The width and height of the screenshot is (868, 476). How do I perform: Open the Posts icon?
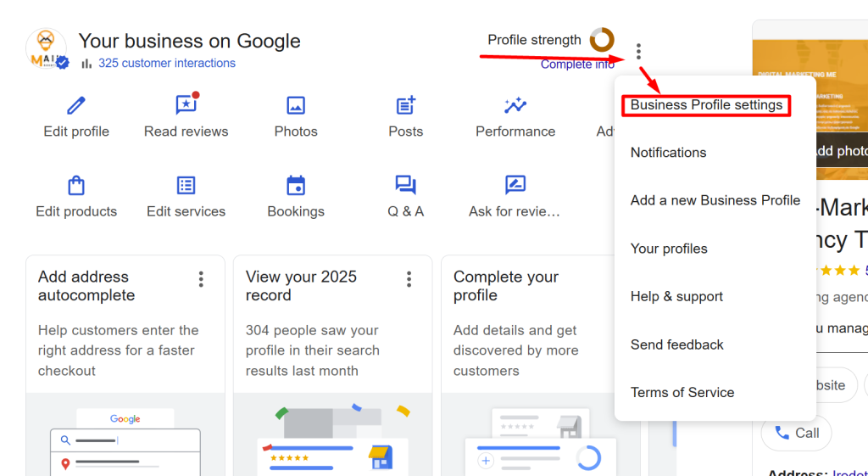coord(406,106)
